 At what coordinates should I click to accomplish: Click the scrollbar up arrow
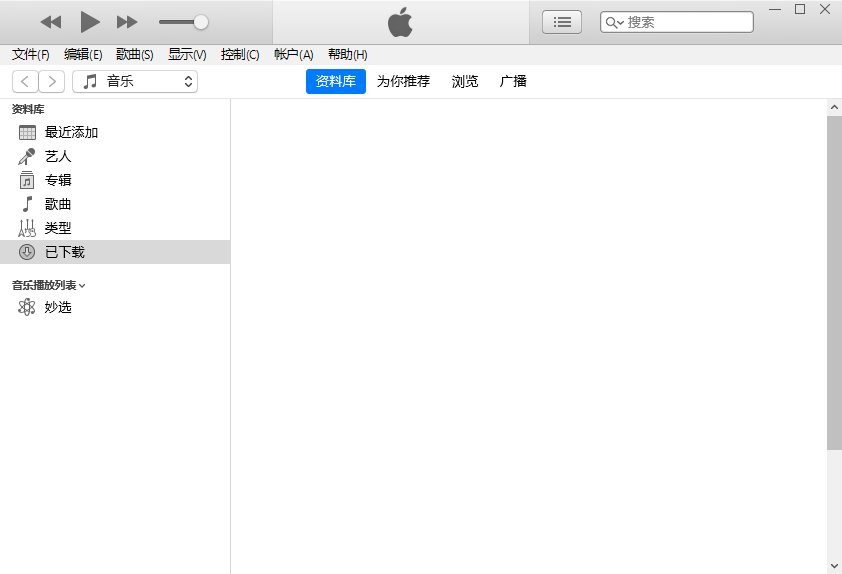[834, 107]
